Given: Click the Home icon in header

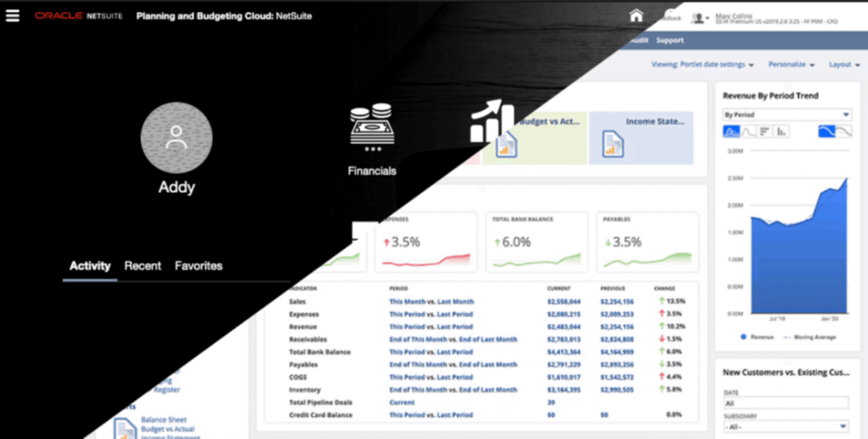Looking at the screenshot, I should [637, 16].
